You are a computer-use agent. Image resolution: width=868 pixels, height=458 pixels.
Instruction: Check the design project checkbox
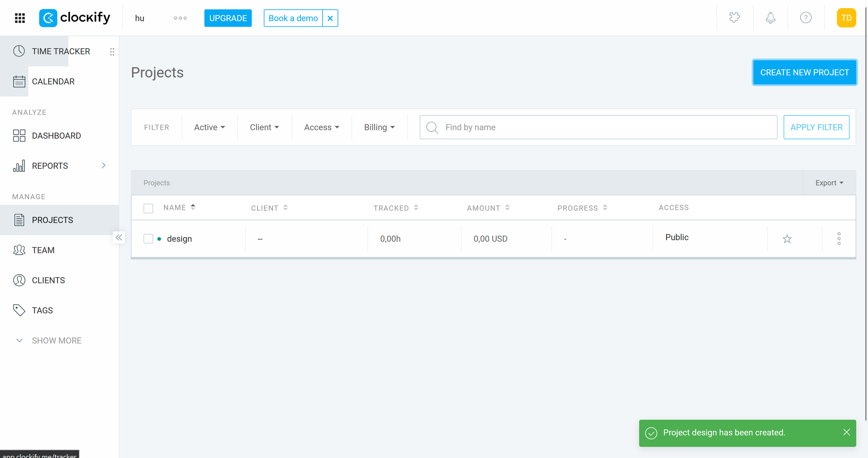(148, 239)
